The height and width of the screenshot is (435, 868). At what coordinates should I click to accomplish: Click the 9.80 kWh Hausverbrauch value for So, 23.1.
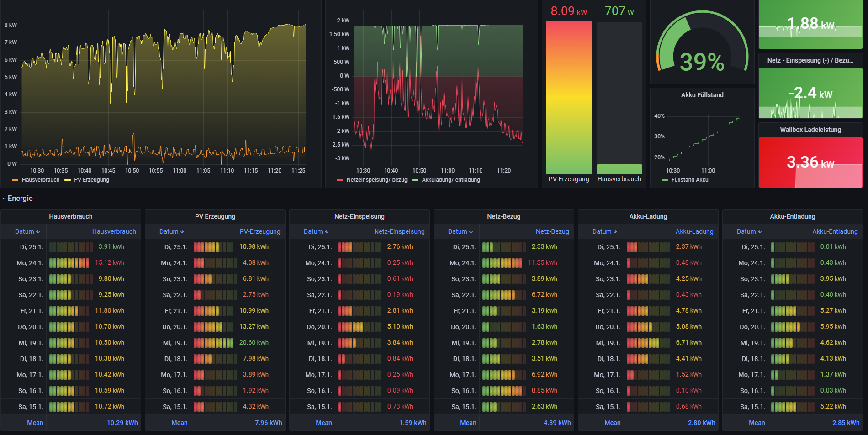point(111,278)
